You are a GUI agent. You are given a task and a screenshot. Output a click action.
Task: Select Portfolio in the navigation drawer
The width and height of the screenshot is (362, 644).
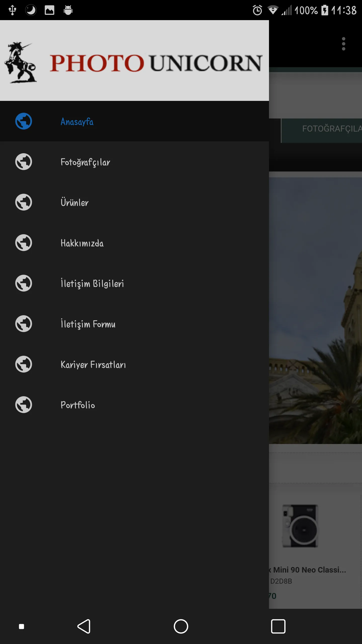pyautogui.click(x=134, y=405)
